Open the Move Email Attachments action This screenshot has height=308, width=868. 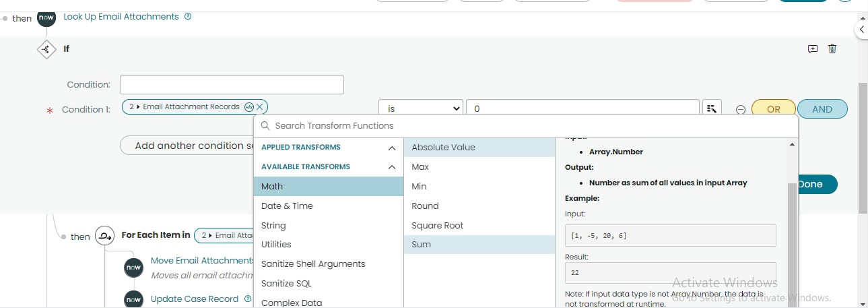pos(203,260)
